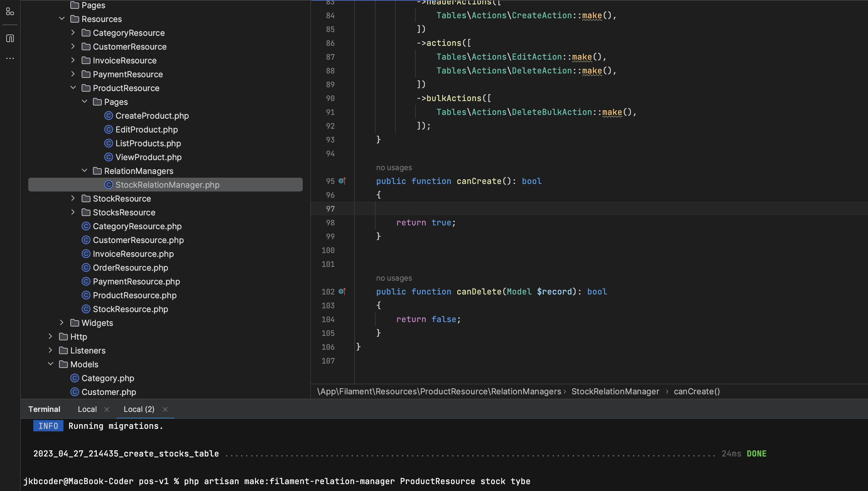Expand the StockResource folder
The height and width of the screenshot is (491, 868).
point(73,198)
